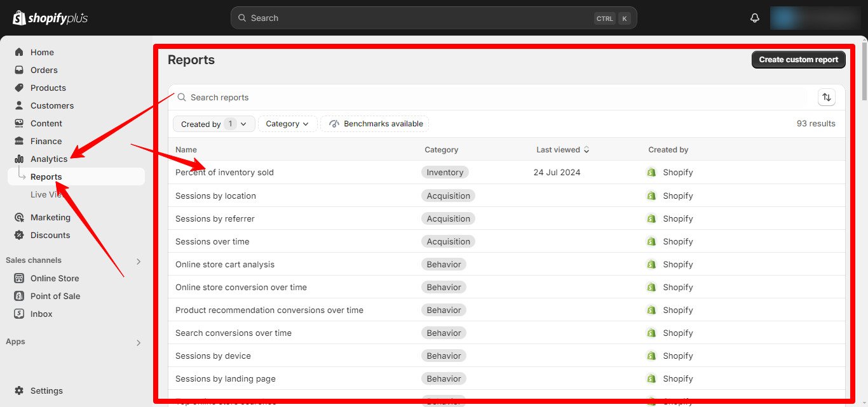
Task: Toggle the Last viewed column sort
Action: pyautogui.click(x=562, y=149)
